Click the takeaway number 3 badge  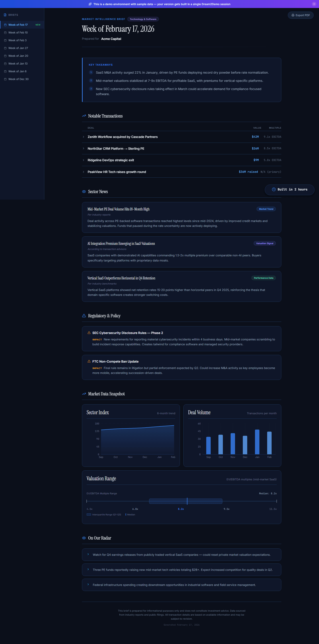point(91,89)
